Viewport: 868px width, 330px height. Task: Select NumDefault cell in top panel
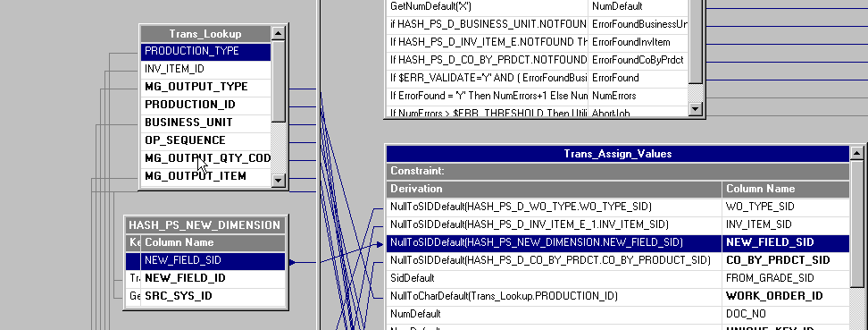(x=638, y=6)
